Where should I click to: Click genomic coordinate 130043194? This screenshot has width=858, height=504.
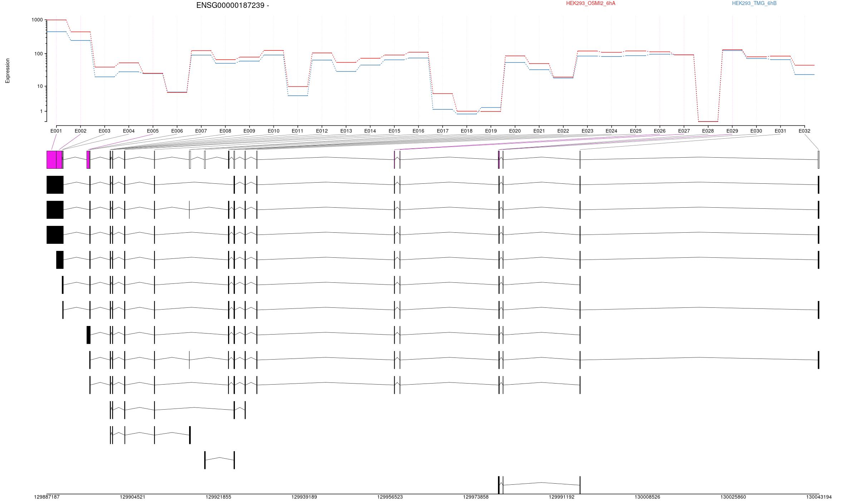[x=819, y=497]
